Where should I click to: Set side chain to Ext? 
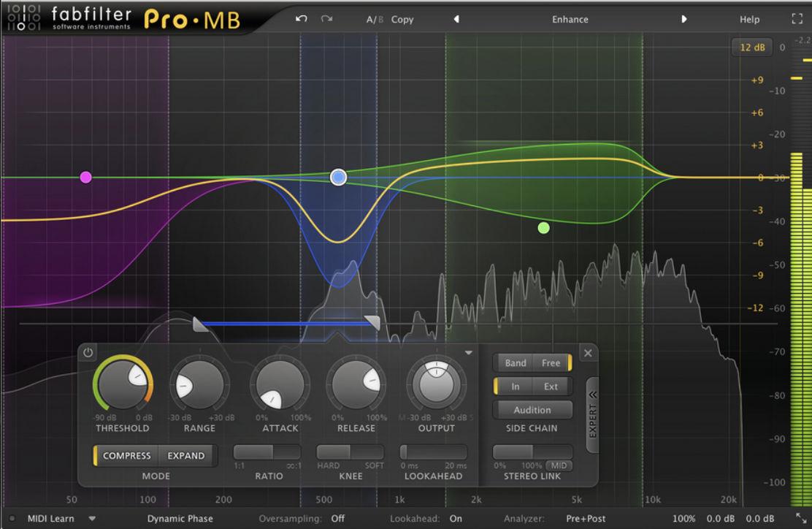click(x=551, y=387)
